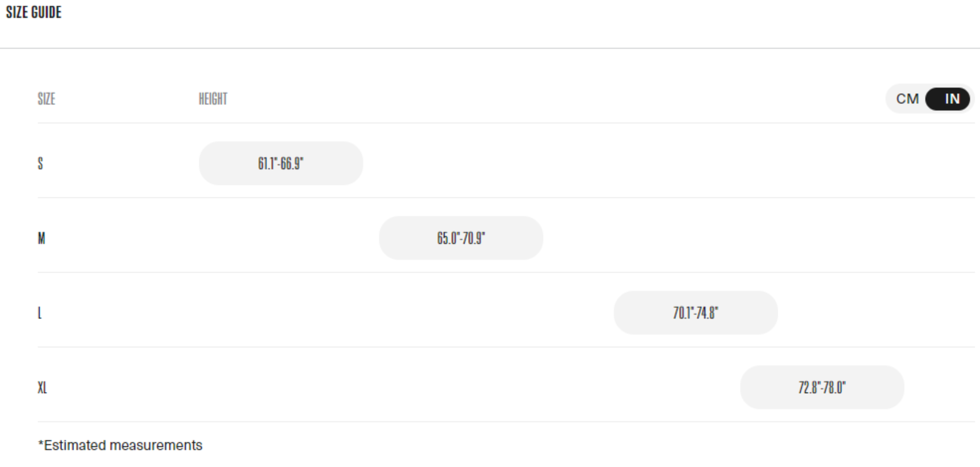Click the 61.1"-66.9" height range pill

[x=281, y=164]
